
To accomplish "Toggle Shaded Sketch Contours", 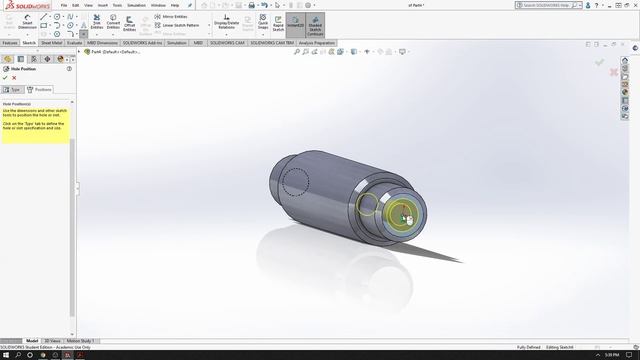I will [315, 25].
